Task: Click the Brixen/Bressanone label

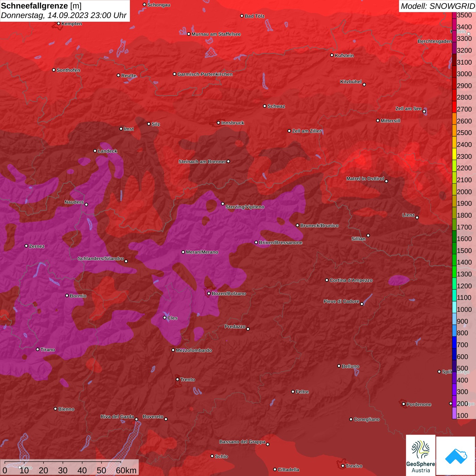Action: pyautogui.click(x=281, y=242)
